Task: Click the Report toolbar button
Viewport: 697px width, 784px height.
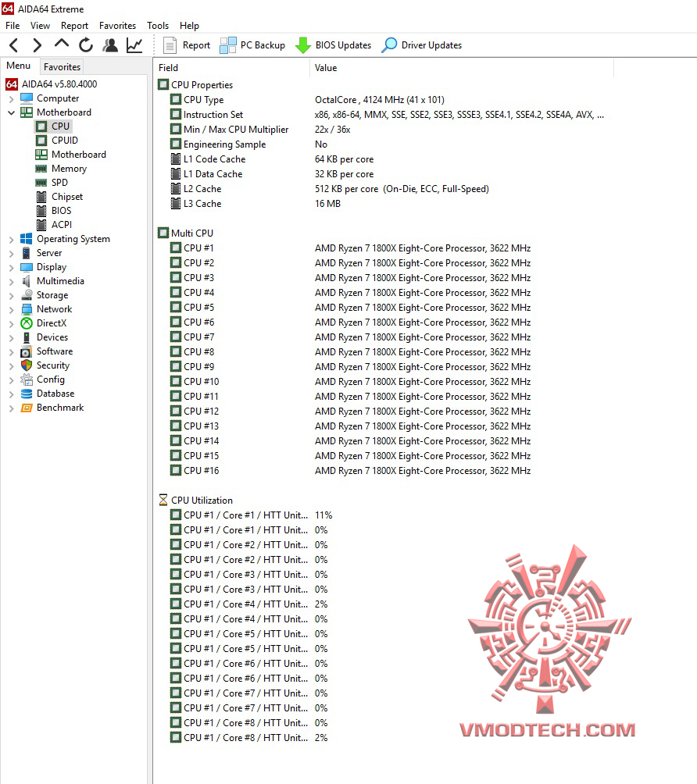Action: (187, 45)
